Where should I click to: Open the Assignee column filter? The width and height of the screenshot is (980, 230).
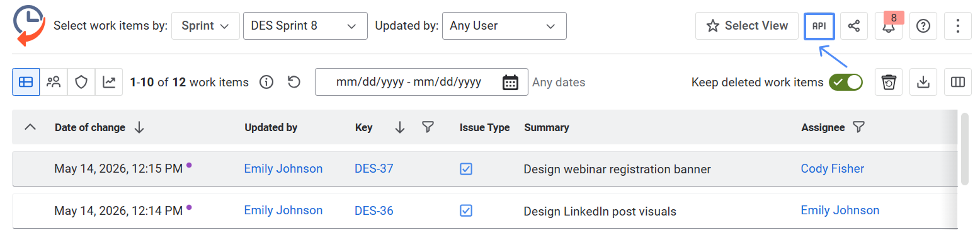coord(858,127)
